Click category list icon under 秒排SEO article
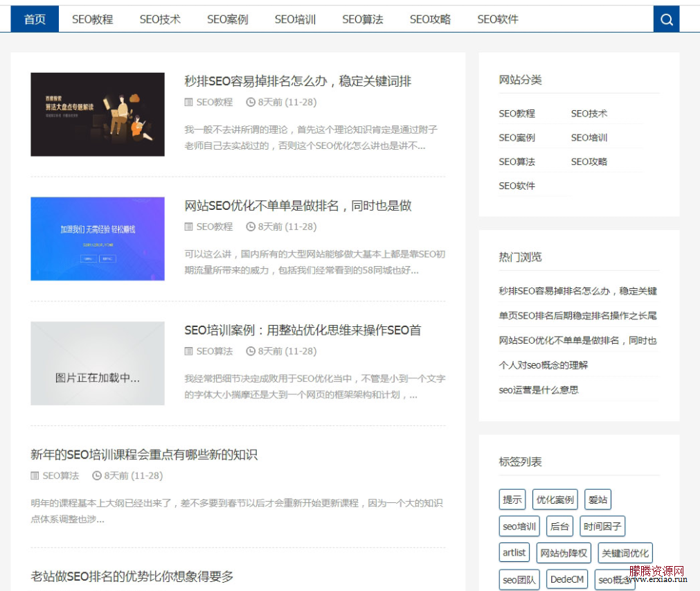 pos(188,103)
